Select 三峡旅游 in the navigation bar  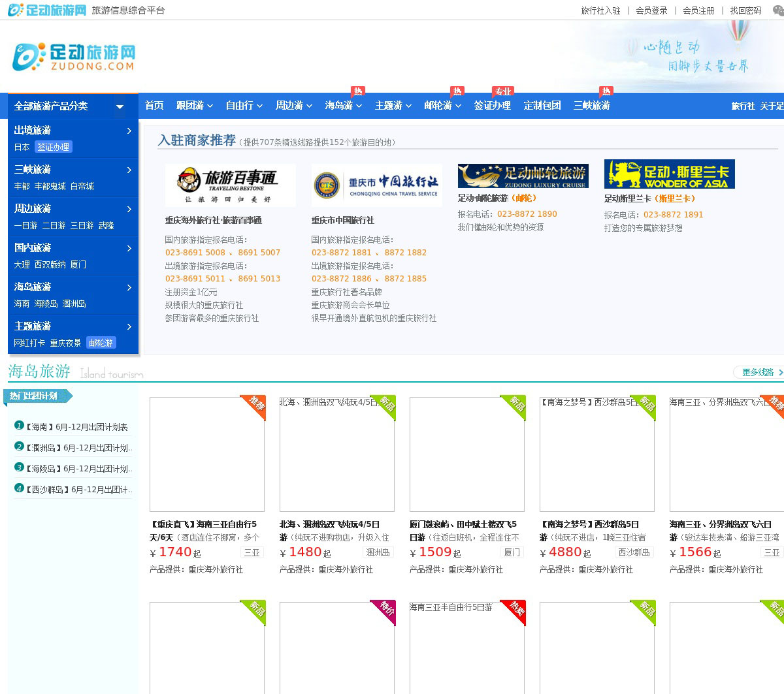pyautogui.click(x=592, y=105)
